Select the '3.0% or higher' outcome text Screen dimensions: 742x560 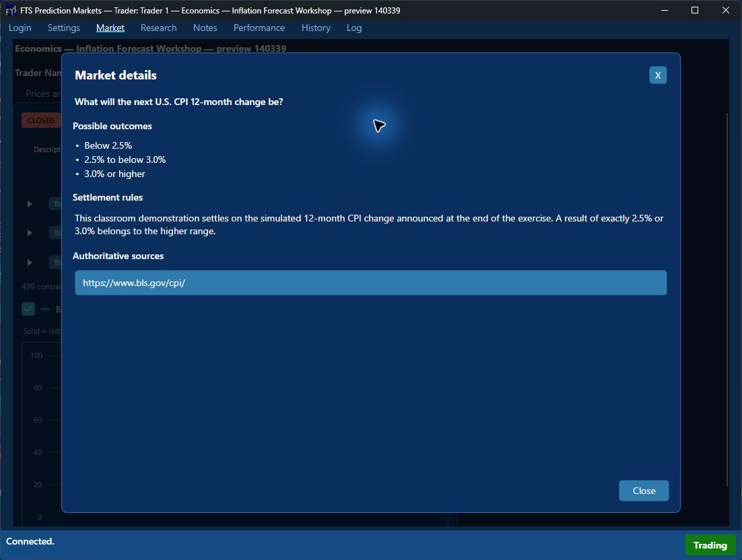114,174
